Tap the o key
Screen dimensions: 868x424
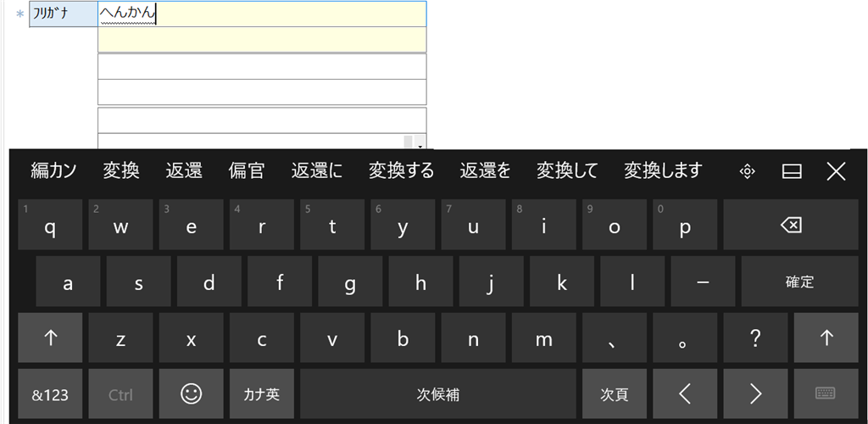(615, 225)
